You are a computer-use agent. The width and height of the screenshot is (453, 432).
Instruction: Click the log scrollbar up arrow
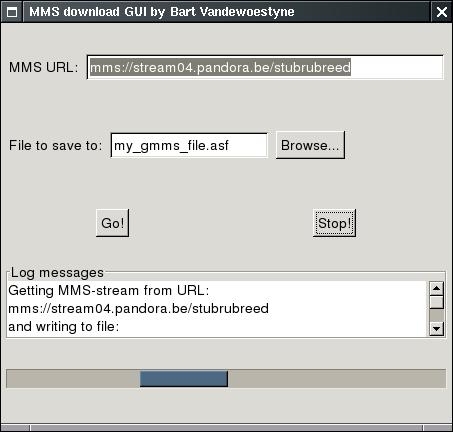(436, 288)
